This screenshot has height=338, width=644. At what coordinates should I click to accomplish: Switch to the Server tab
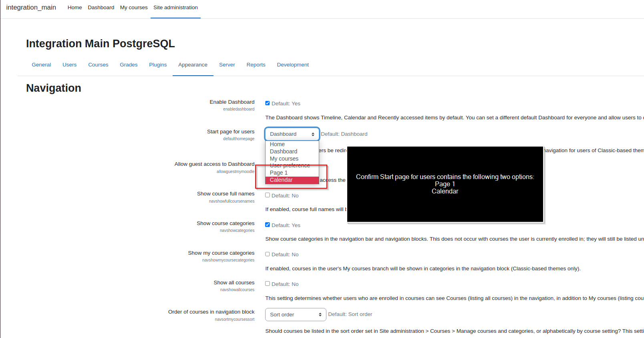coord(227,64)
